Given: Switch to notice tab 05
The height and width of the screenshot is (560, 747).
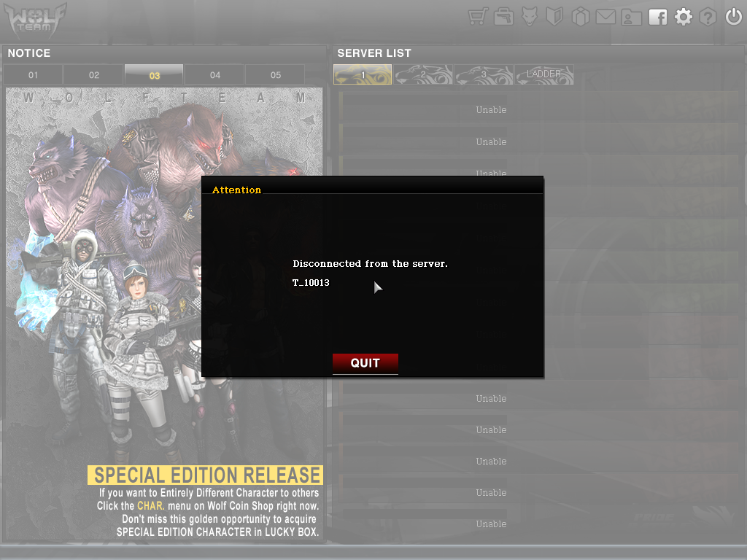Looking at the screenshot, I should (275, 75).
